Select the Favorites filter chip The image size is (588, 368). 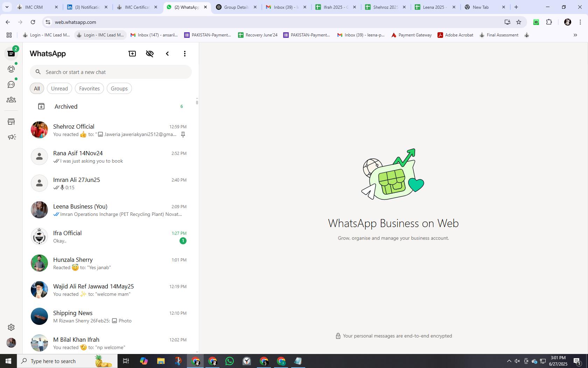(x=89, y=88)
